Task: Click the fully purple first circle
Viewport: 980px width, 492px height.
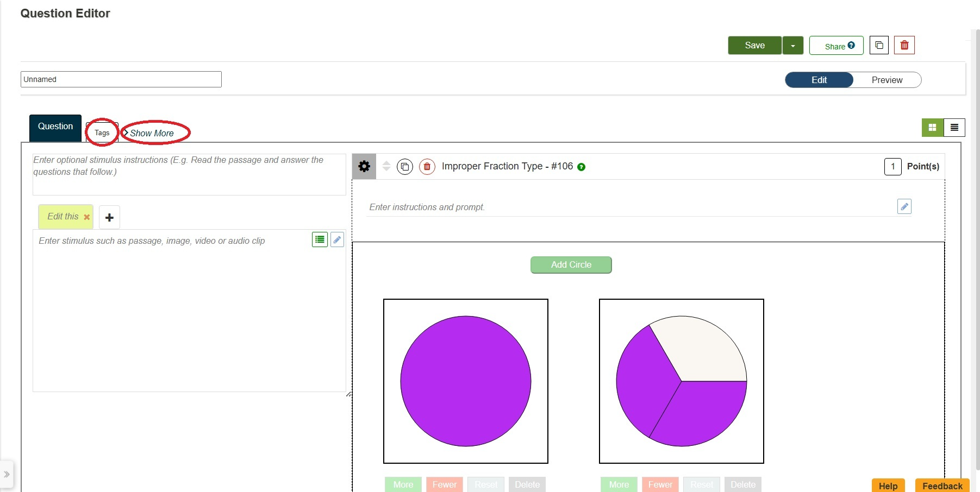Action: click(466, 381)
